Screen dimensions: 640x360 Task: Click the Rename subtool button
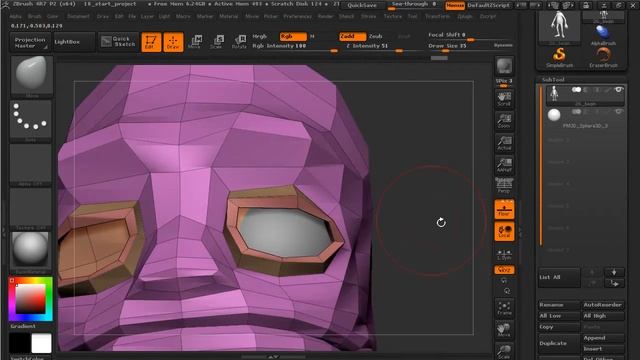pyautogui.click(x=558, y=305)
